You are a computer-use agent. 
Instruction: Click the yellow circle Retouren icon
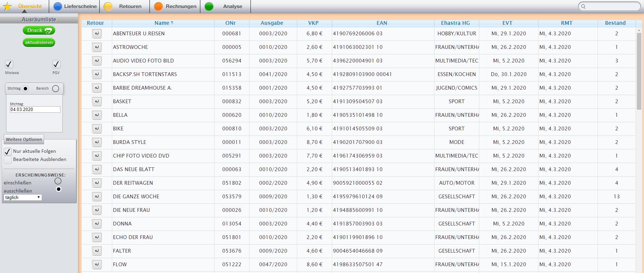click(x=108, y=6)
